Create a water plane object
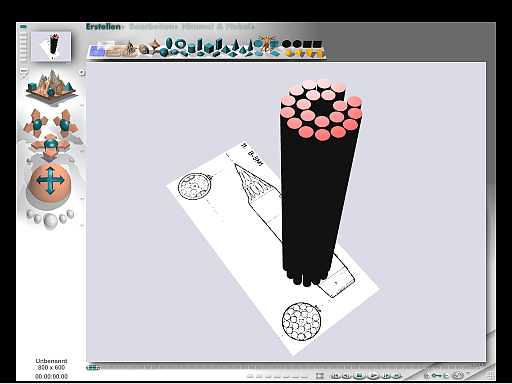Screen dimensions: 512x384 tap(97, 51)
